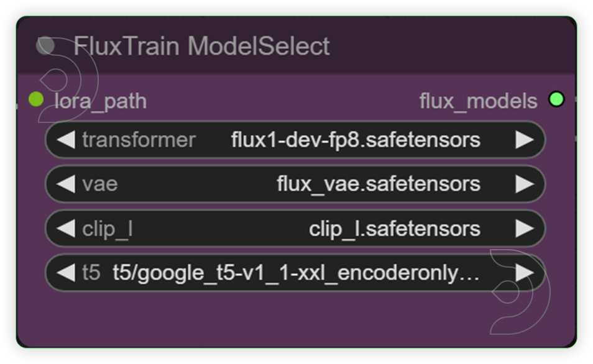Step forward the transformer model with right arrow
Viewport: 593px width, 364px height.
[525, 140]
